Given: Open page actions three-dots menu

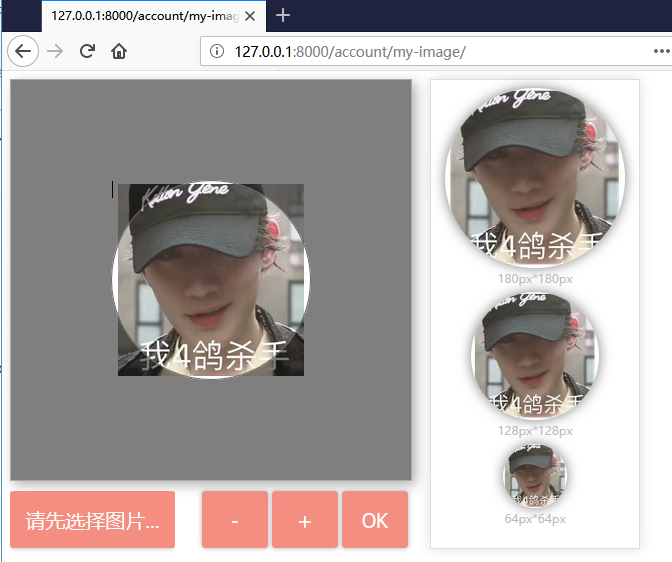Looking at the screenshot, I should 662,51.
